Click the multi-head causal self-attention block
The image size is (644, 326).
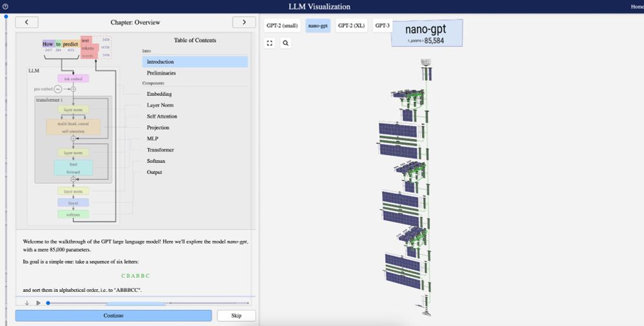pyautogui.click(x=73, y=127)
